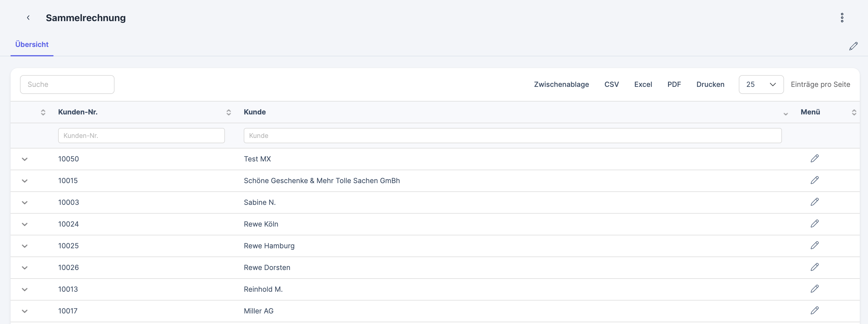
Task: Expand row details for customer 10050
Action: click(x=25, y=159)
